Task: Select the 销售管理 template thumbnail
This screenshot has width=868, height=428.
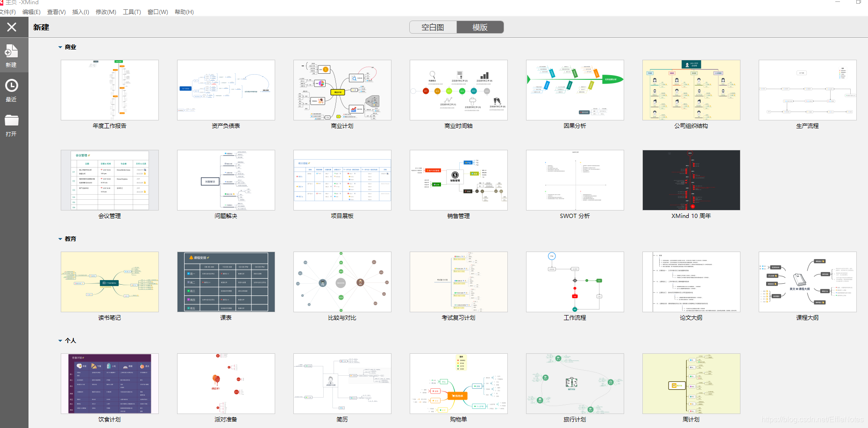Action: [459, 180]
